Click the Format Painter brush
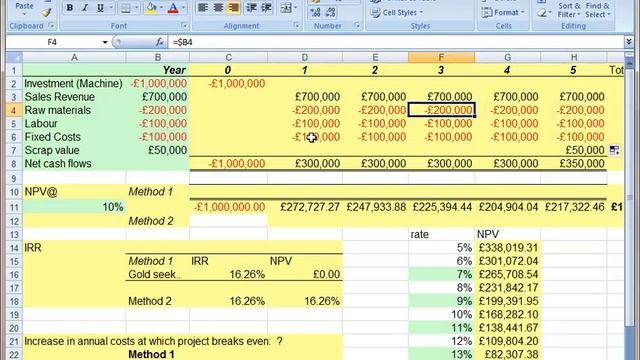This screenshot has width=640, height=360. click(47, 13)
